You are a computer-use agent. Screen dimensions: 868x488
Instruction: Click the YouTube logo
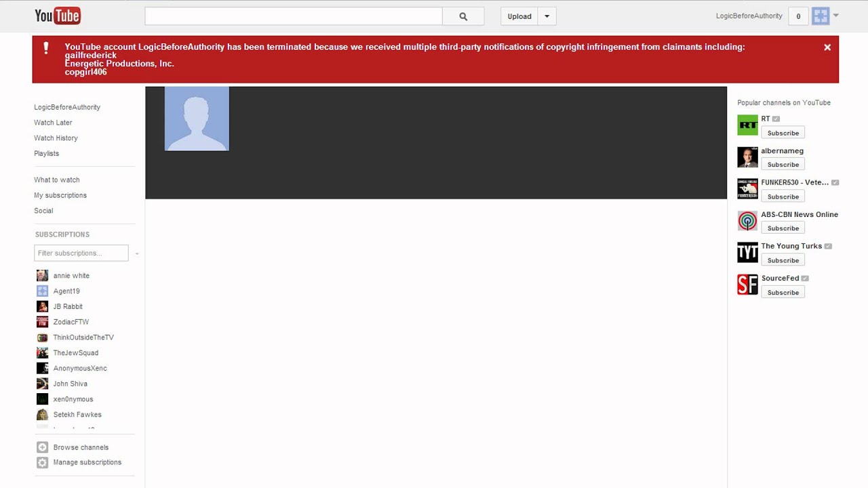pyautogui.click(x=58, y=16)
